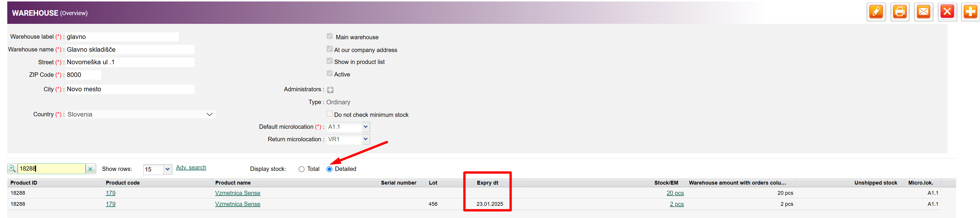Click the print icon
This screenshot has height=218, width=980.
(x=900, y=12)
